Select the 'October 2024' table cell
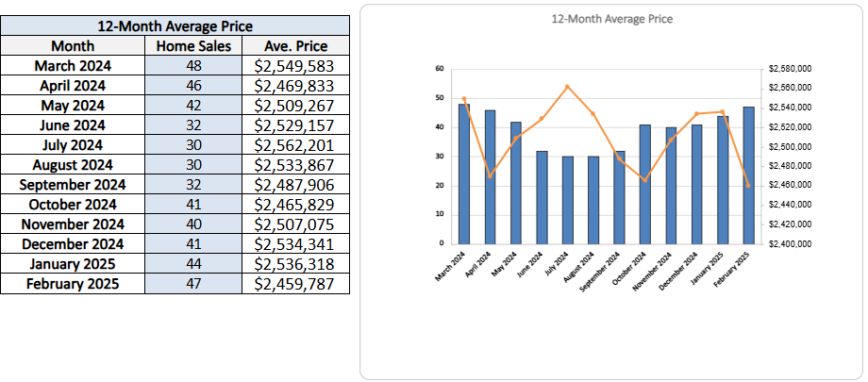The height and width of the screenshot is (382, 868). pyautogui.click(x=73, y=205)
